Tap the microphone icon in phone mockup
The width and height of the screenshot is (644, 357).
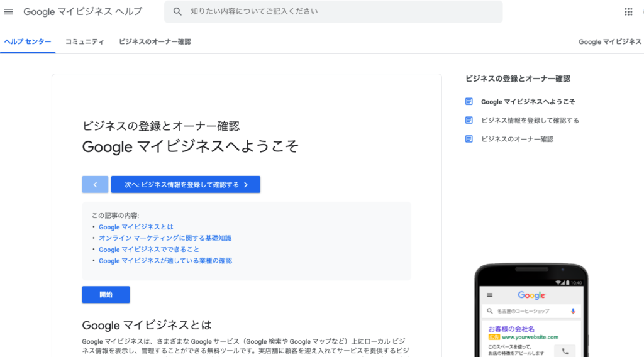point(573,311)
